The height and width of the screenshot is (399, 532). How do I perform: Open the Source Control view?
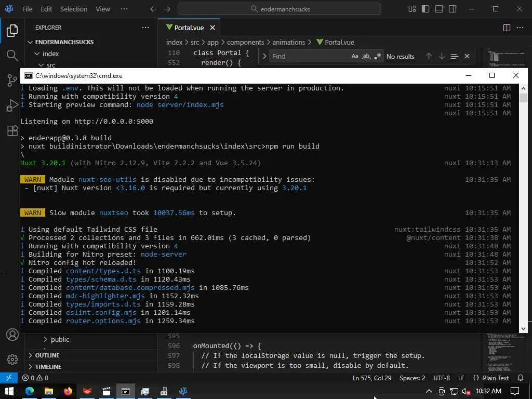coord(12,81)
